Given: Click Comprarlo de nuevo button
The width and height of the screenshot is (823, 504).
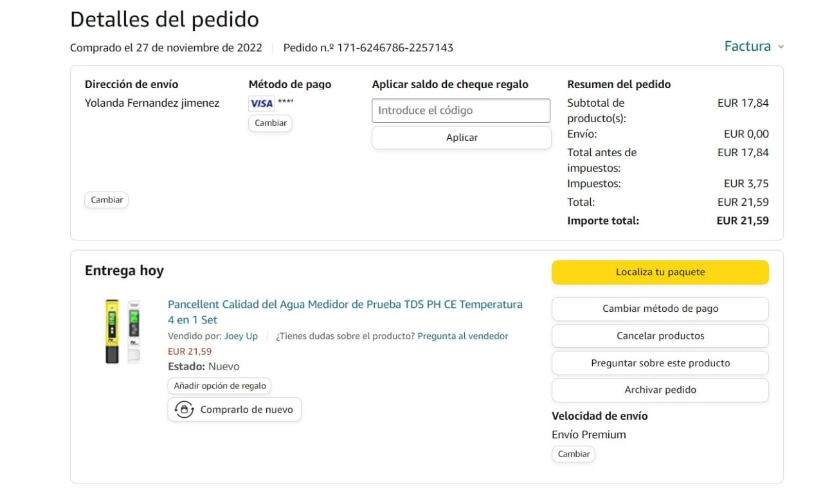Looking at the screenshot, I should 235,410.
